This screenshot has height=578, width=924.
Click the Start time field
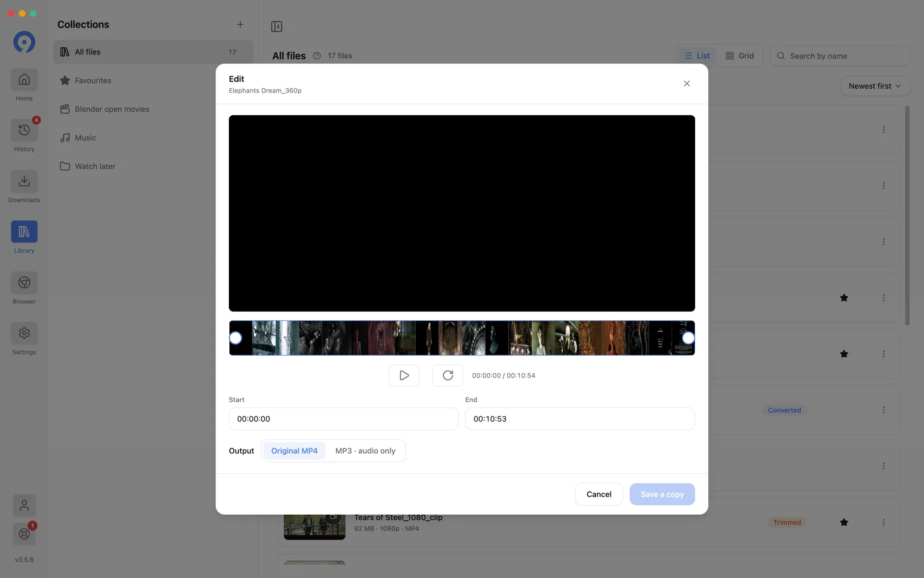point(343,419)
